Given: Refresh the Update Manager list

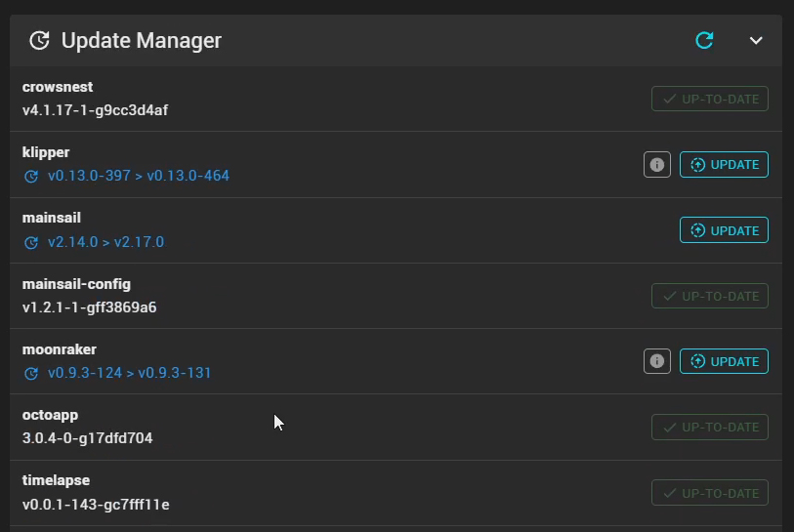Looking at the screenshot, I should pos(704,40).
